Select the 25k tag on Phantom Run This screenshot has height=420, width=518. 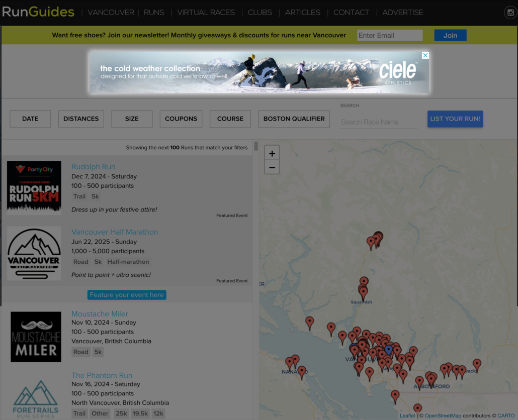pyautogui.click(x=121, y=414)
